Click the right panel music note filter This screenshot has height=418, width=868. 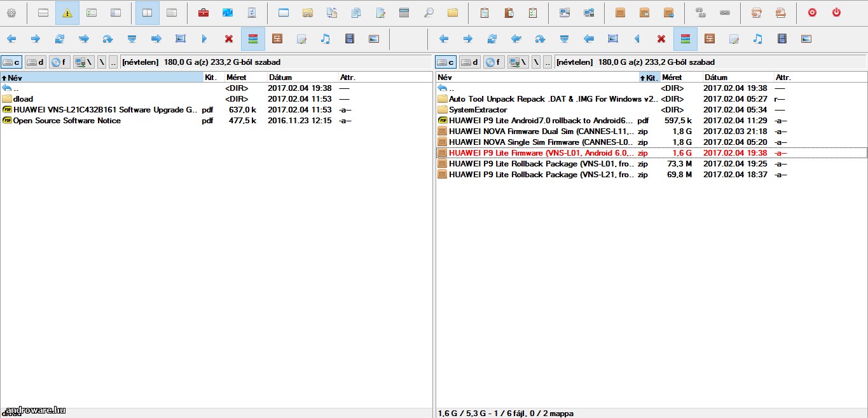[757, 39]
